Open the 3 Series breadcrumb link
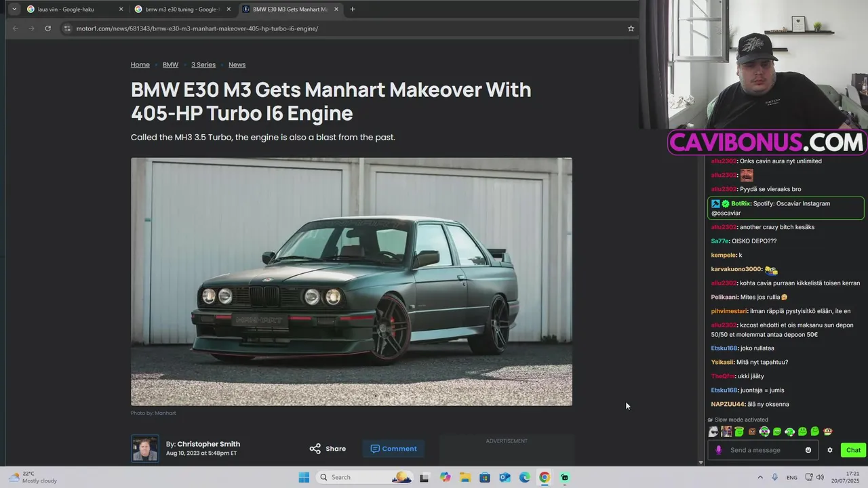This screenshot has width=868, height=488. pyautogui.click(x=203, y=64)
